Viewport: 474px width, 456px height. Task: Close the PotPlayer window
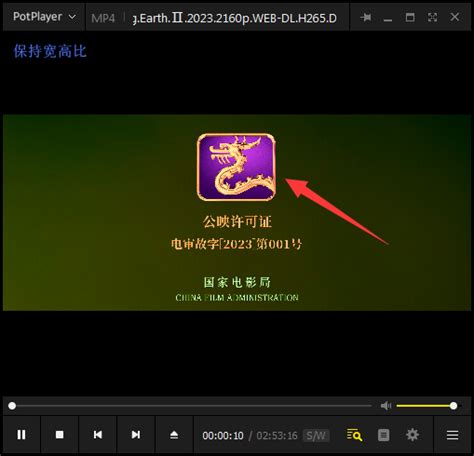tap(455, 17)
